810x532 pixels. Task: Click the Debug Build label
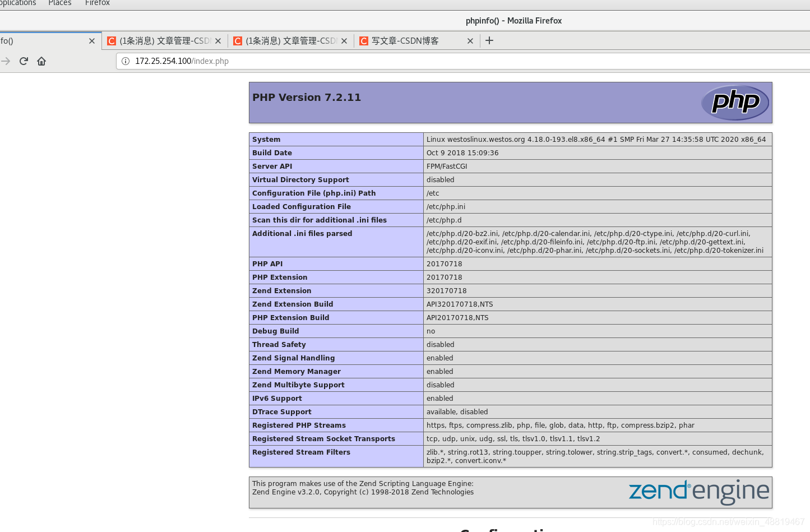275,331
